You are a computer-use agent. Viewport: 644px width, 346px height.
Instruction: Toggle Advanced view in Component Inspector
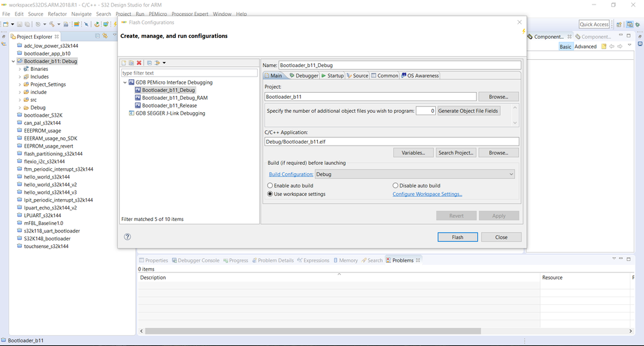tap(585, 46)
